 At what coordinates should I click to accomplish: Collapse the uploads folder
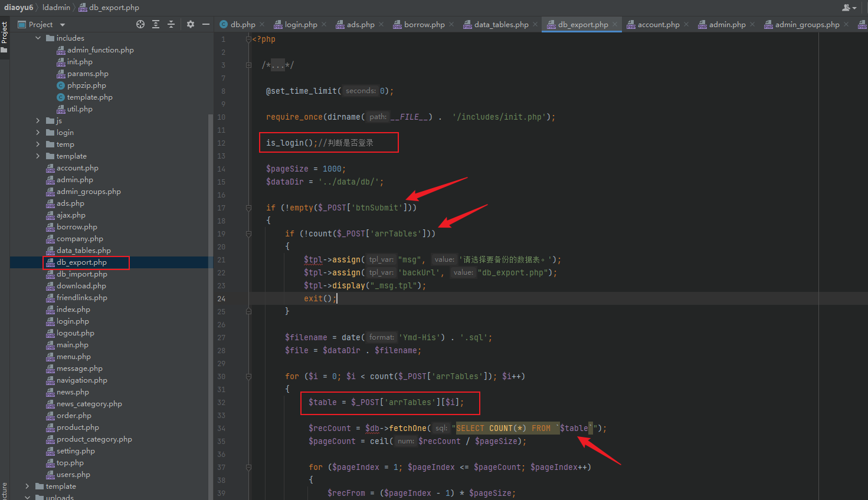[27, 497]
